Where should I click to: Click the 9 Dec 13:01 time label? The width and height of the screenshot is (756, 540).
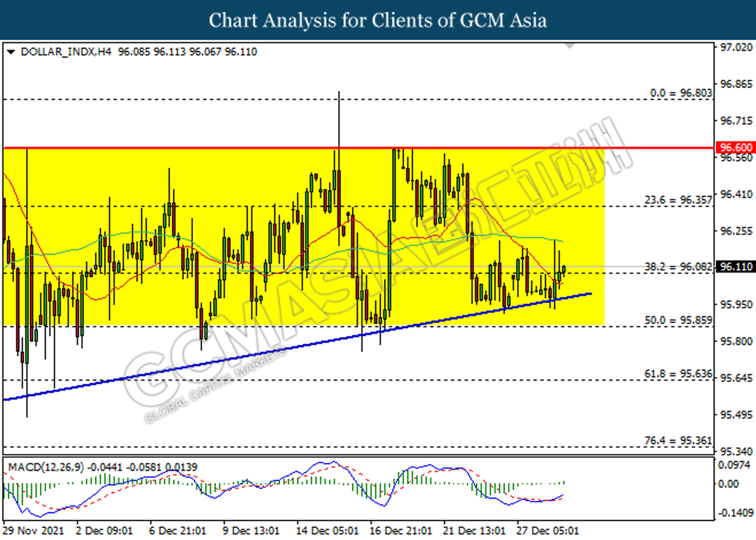(251, 530)
